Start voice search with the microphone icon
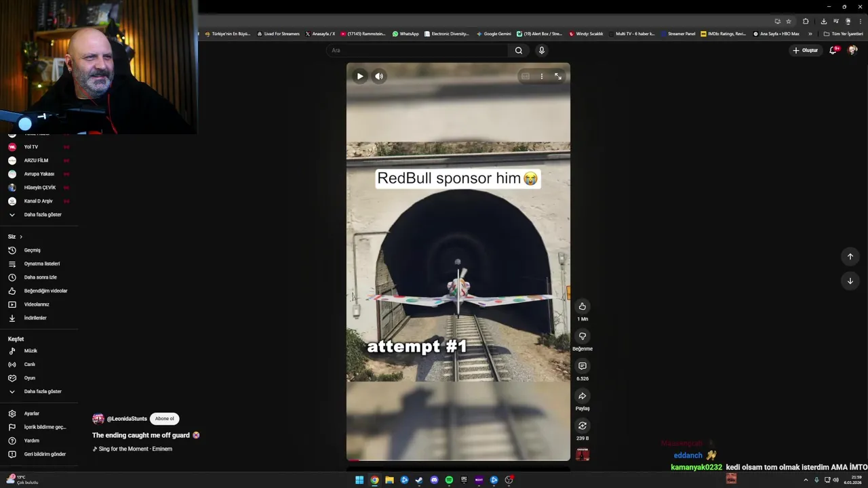 pyautogui.click(x=541, y=50)
